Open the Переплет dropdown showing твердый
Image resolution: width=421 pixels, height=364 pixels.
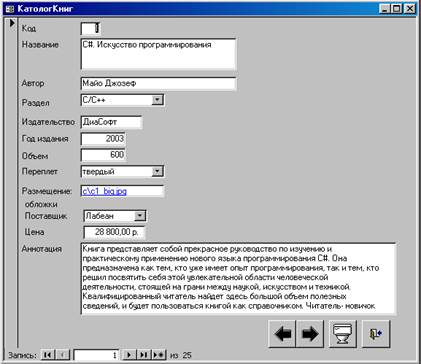click(157, 171)
